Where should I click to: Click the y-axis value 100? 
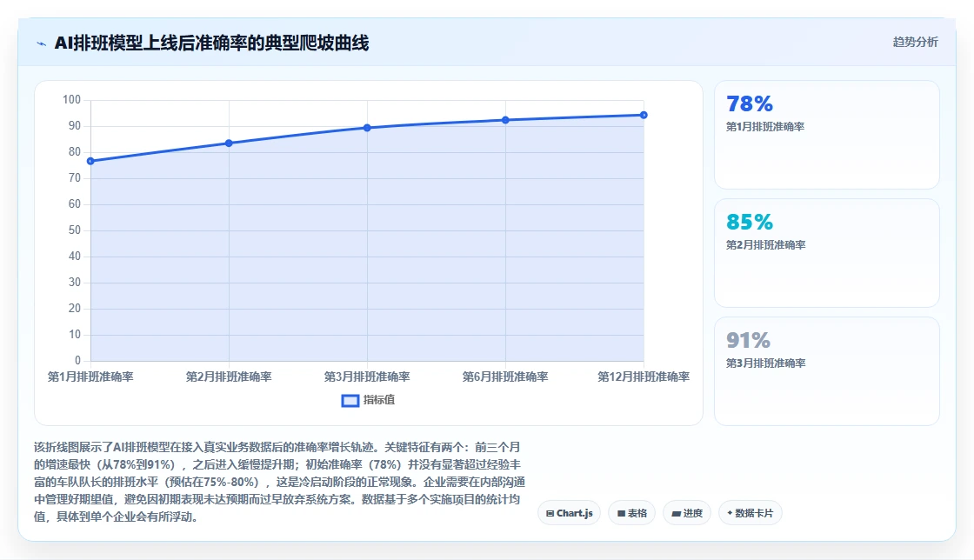pos(72,100)
